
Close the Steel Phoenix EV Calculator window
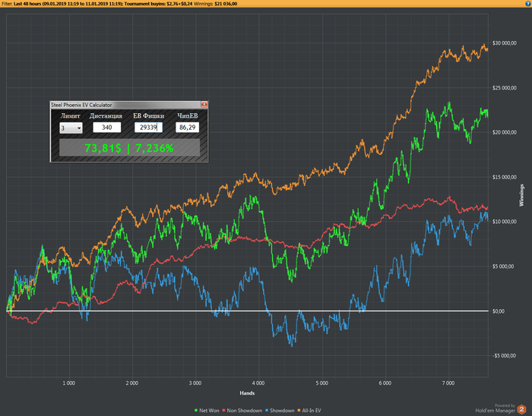coord(204,104)
